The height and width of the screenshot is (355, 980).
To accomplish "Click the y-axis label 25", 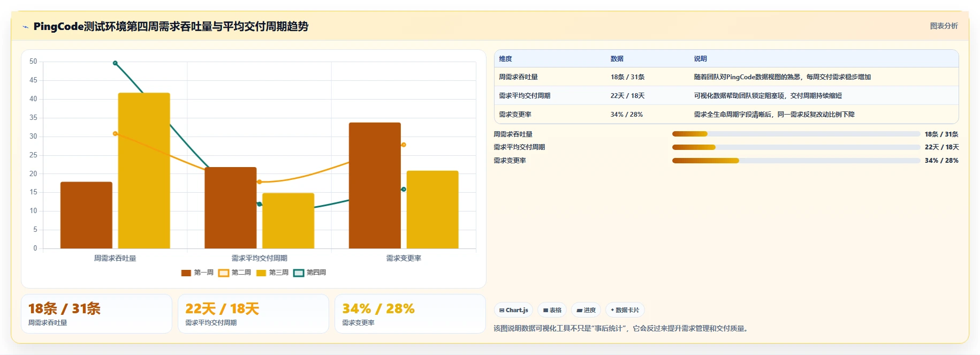I will [33, 155].
